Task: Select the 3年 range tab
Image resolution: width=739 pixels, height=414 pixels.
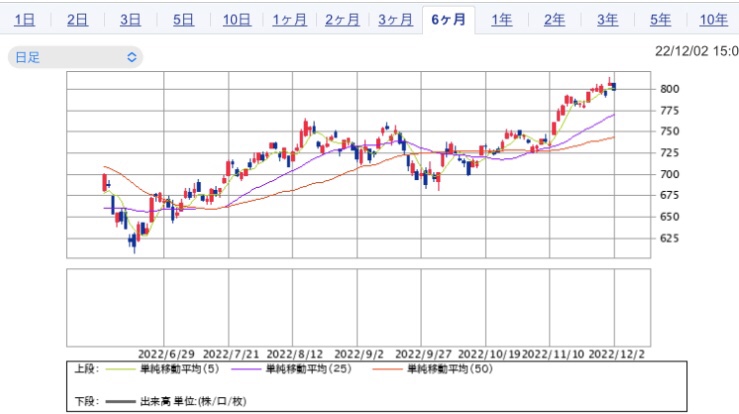Action: click(x=608, y=20)
